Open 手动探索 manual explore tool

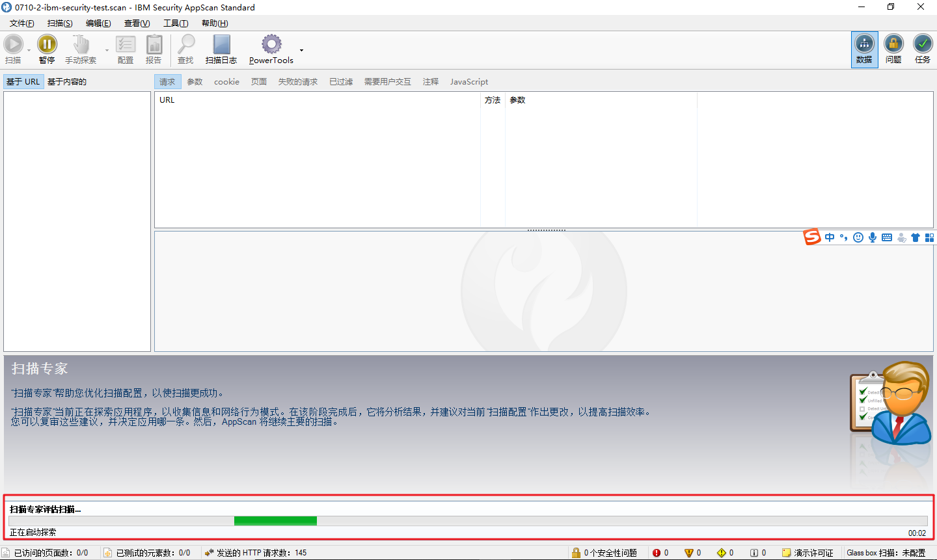click(x=81, y=49)
